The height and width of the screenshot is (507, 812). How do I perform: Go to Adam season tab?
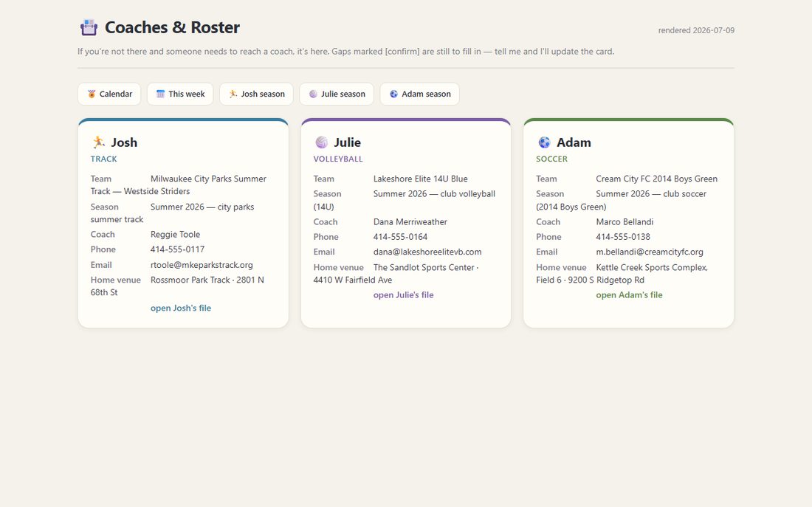pyautogui.click(x=420, y=94)
